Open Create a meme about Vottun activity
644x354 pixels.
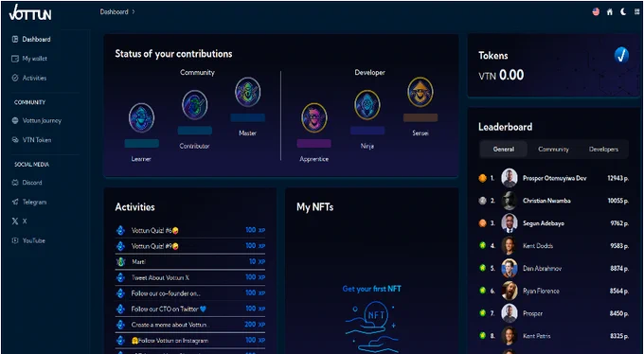pos(190,325)
